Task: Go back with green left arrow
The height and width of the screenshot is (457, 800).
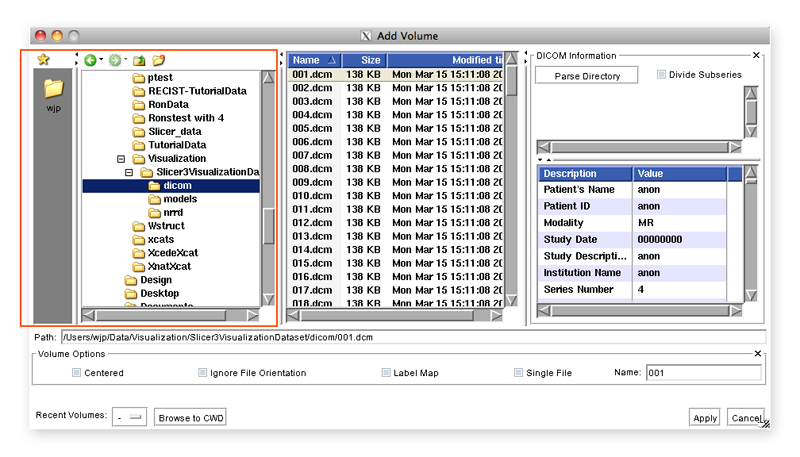Action: (x=90, y=61)
